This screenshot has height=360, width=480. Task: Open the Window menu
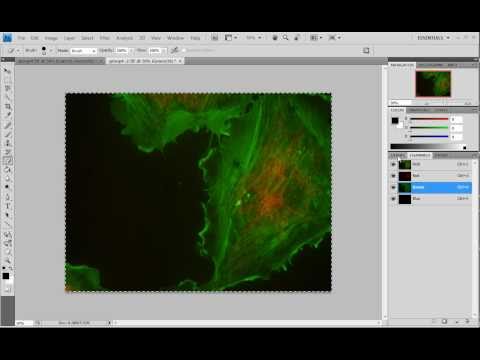[x=175, y=38]
